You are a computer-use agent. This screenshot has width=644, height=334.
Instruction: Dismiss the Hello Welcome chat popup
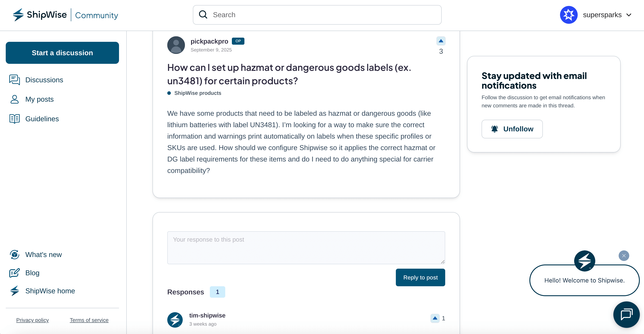624,256
